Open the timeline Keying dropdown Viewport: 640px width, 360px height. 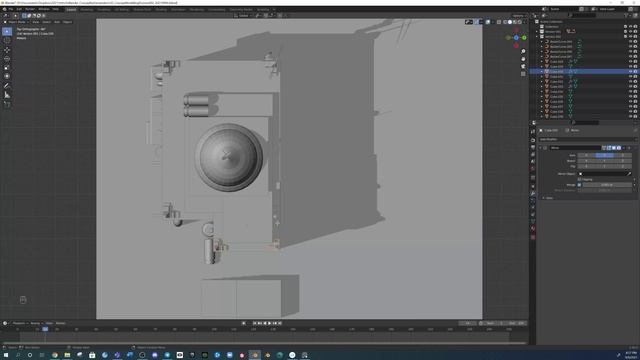[x=36, y=323]
